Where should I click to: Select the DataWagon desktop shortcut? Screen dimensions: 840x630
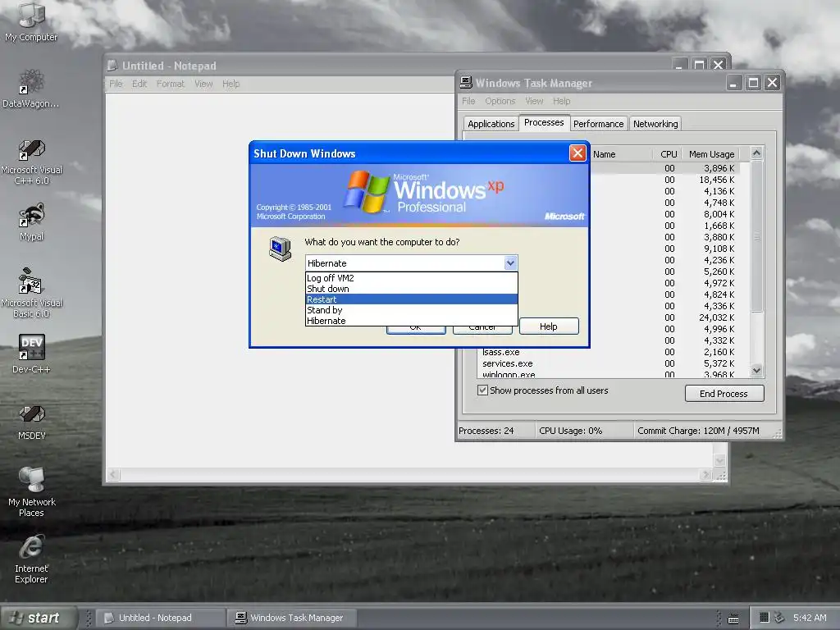click(31, 89)
